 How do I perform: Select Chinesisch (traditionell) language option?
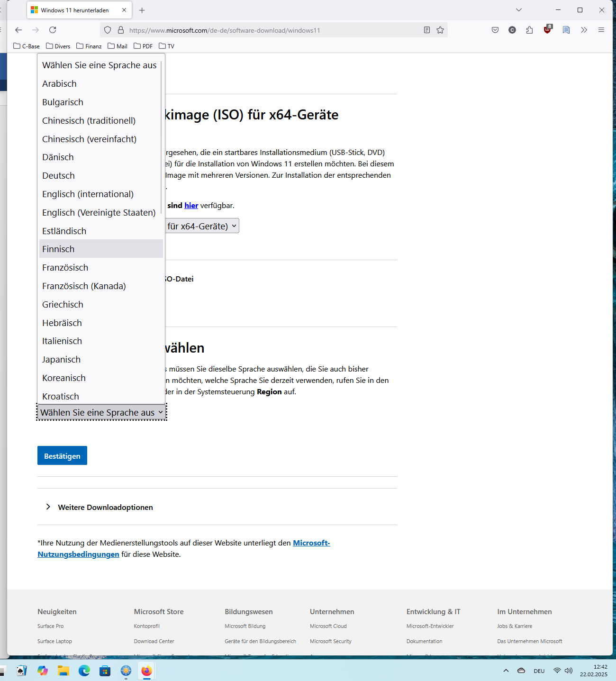[x=101, y=120]
